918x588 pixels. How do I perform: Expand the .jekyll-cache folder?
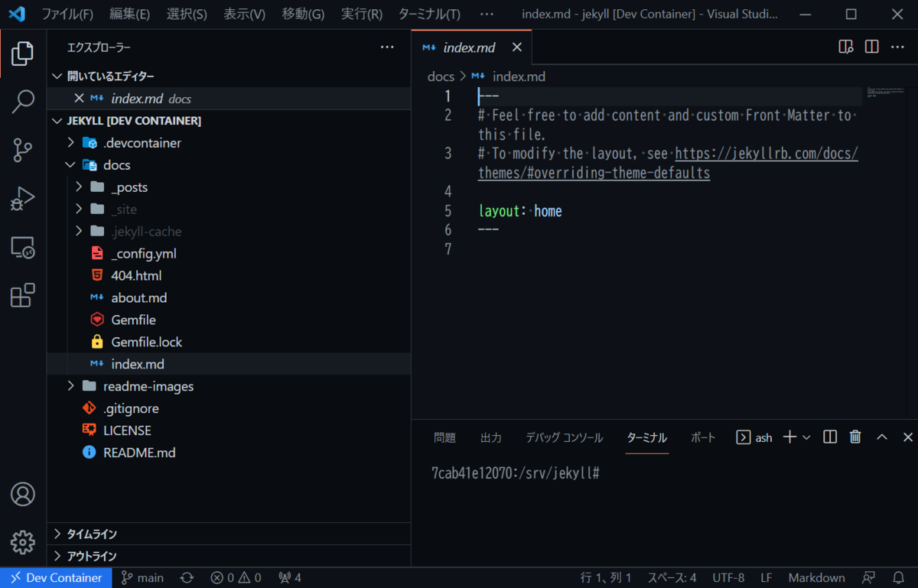click(229, 231)
